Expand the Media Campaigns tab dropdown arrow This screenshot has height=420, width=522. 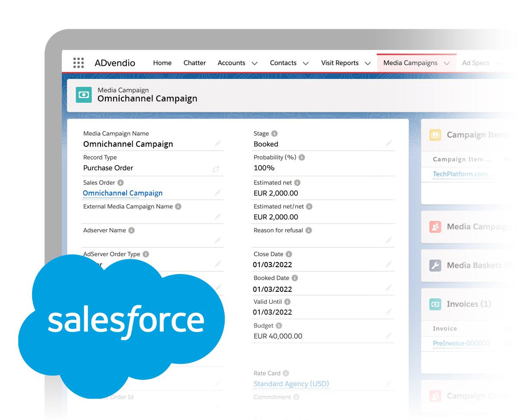tap(447, 63)
